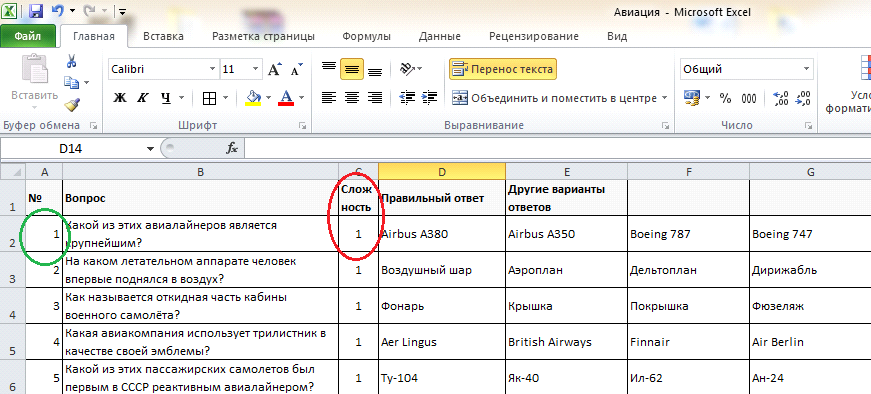Toggle the Перенос текста wrap text button

[x=503, y=69]
